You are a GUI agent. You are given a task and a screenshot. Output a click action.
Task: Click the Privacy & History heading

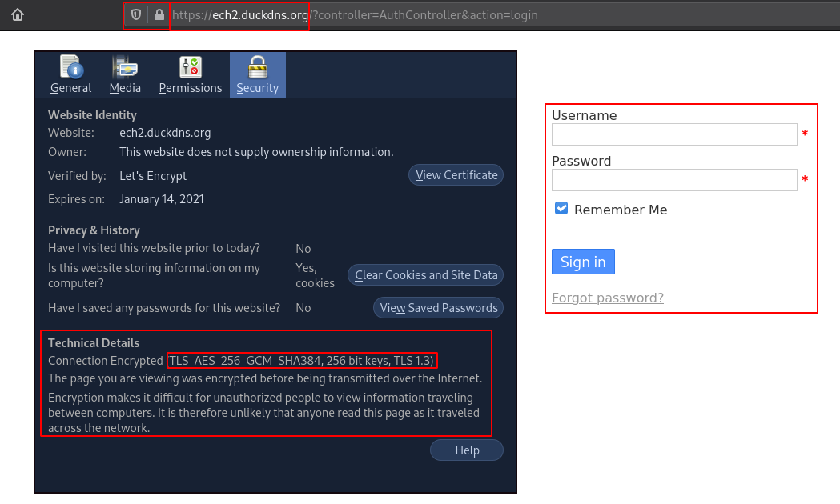point(94,230)
